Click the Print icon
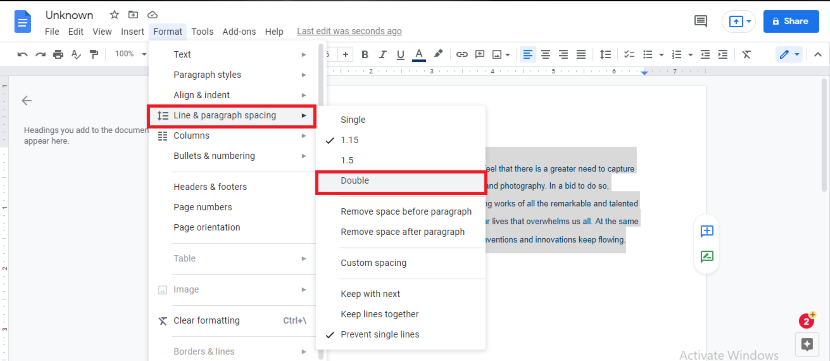 [58, 54]
